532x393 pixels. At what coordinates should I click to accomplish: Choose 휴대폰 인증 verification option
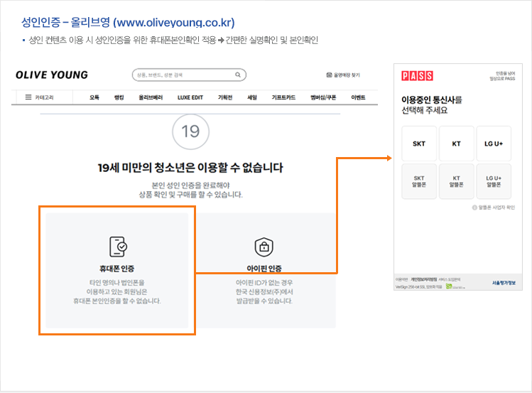tap(117, 271)
